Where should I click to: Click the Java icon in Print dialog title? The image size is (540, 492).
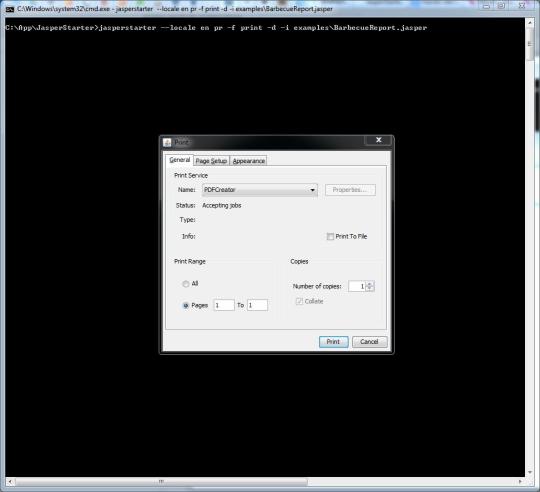[x=167, y=142]
